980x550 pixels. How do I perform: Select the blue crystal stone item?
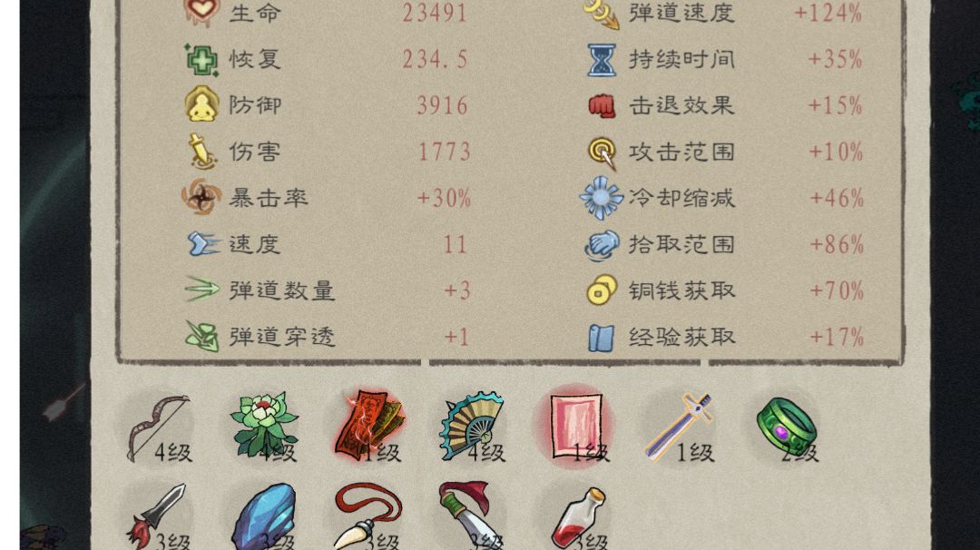263,517
